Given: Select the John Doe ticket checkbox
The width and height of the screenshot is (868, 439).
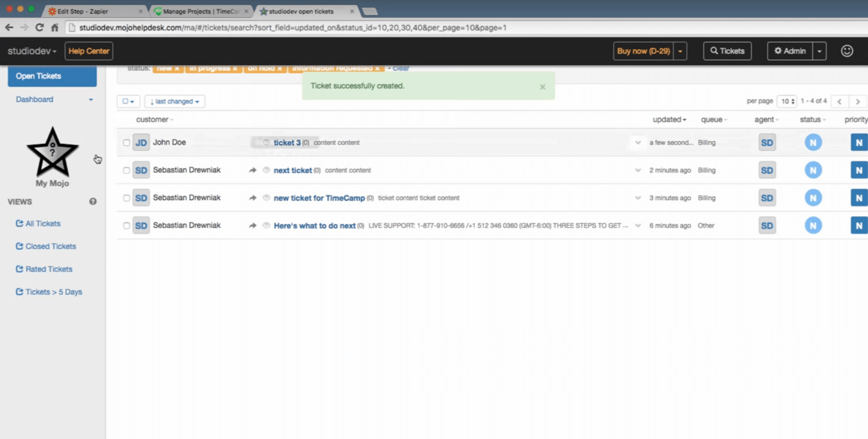Looking at the screenshot, I should pos(126,143).
